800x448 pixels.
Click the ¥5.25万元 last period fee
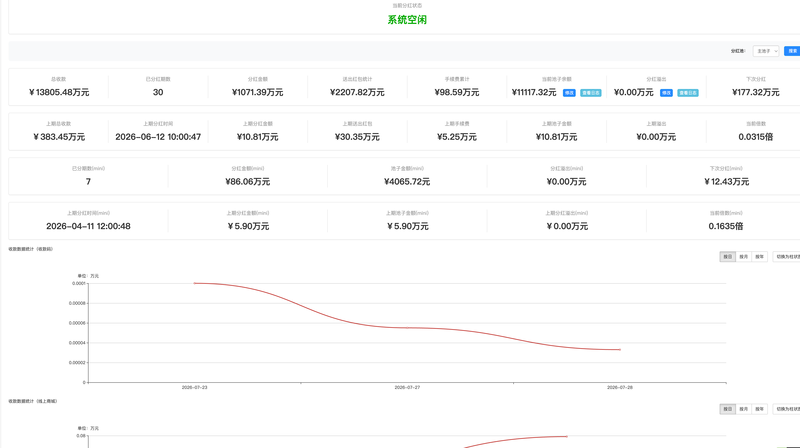(457, 137)
